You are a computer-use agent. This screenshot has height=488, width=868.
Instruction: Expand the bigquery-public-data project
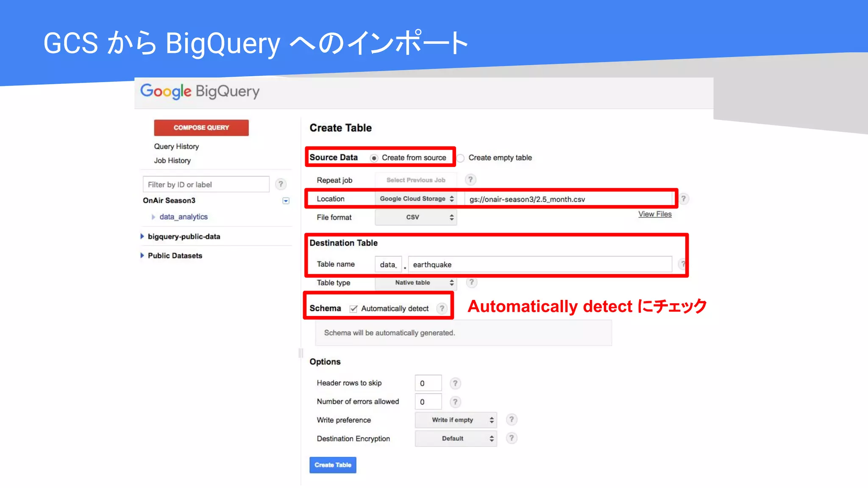pyautogui.click(x=142, y=236)
